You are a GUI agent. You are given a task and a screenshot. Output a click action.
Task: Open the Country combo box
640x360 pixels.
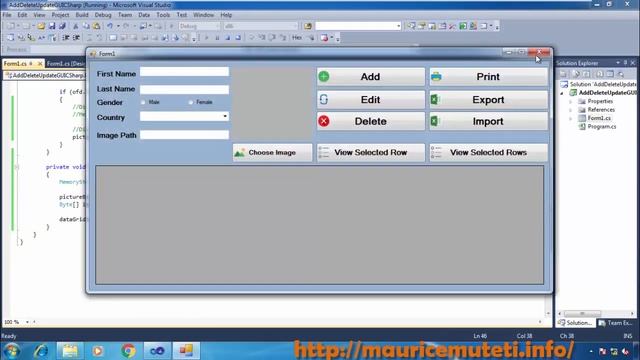(x=184, y=116)
